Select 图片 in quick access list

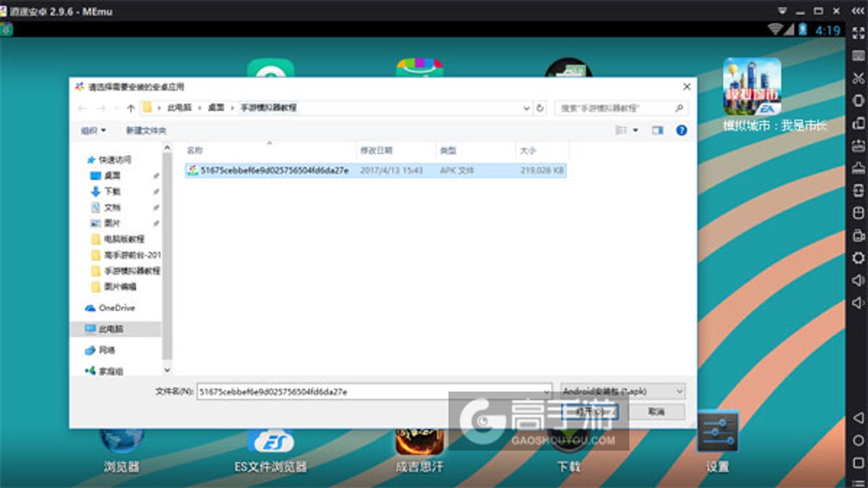pos(106,223)
